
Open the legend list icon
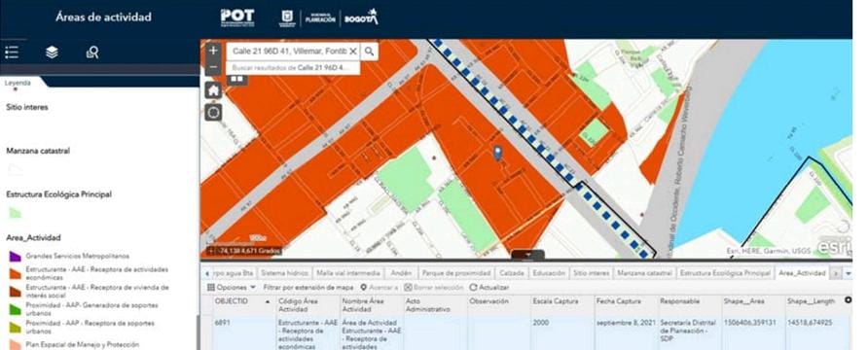click(x=12, y=52)
